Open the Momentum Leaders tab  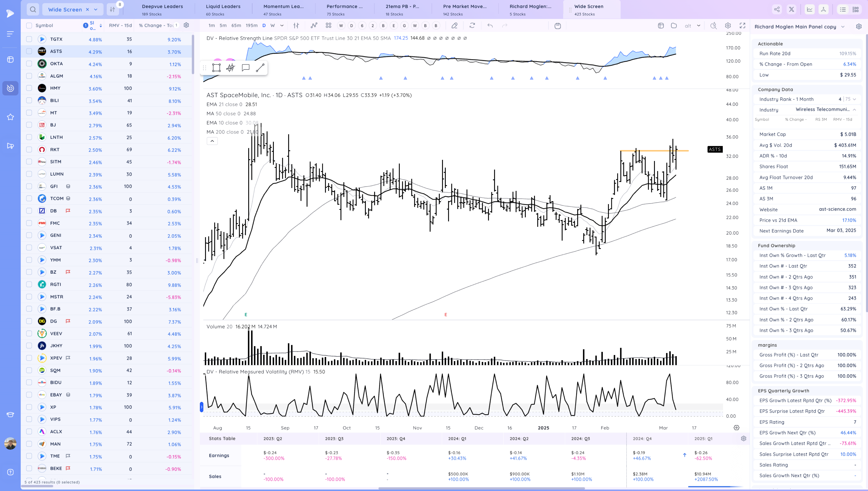[x=283, y=10]
